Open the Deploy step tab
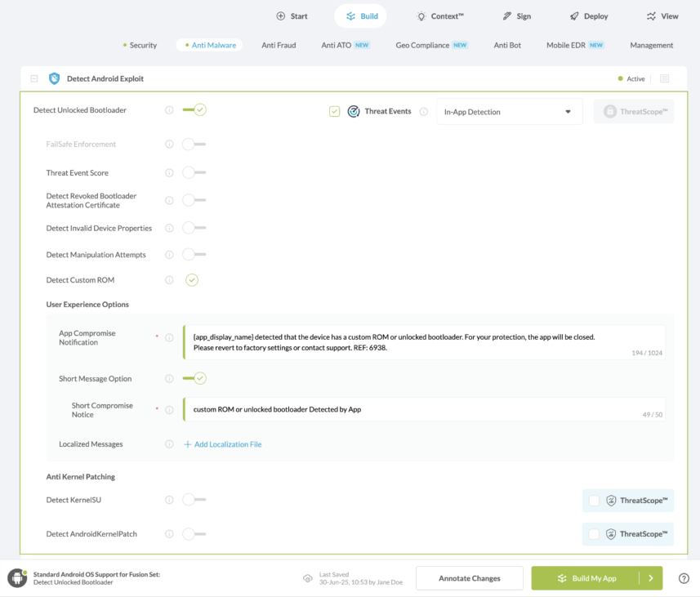 pos(589,16)
